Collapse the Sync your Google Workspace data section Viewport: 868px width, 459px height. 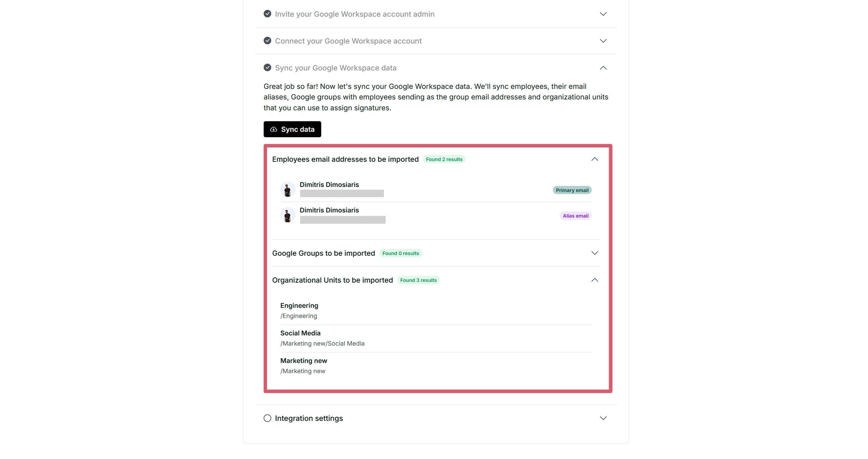pos(603,67)
